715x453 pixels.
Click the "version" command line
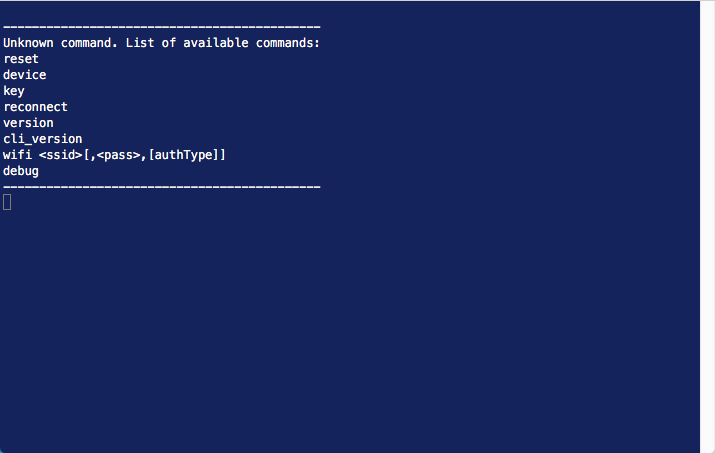pyautogui.click(x=29, y=123)
